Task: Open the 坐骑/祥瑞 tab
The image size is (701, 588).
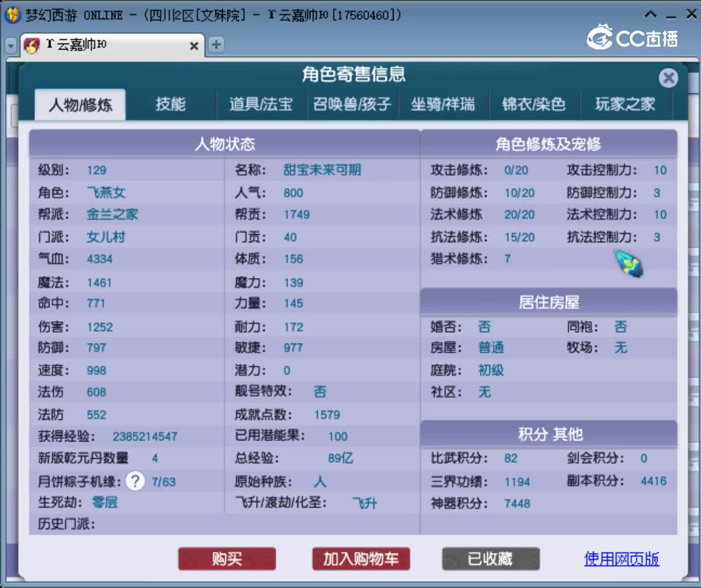Action: pyautogui.click(x=443, y=105)
